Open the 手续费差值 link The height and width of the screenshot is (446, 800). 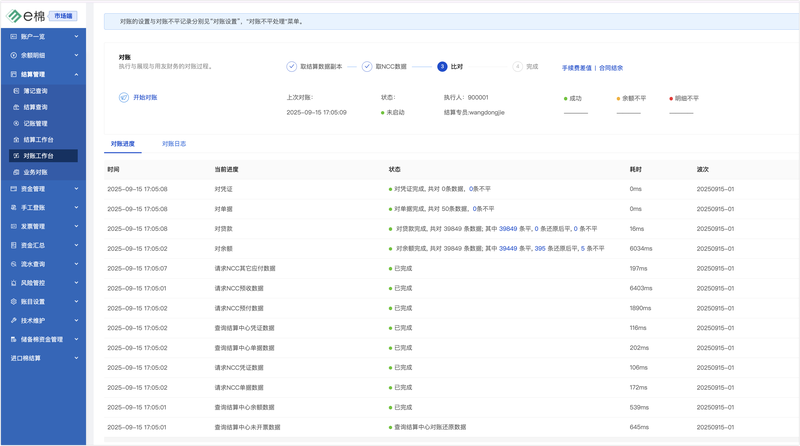[577, 68]
